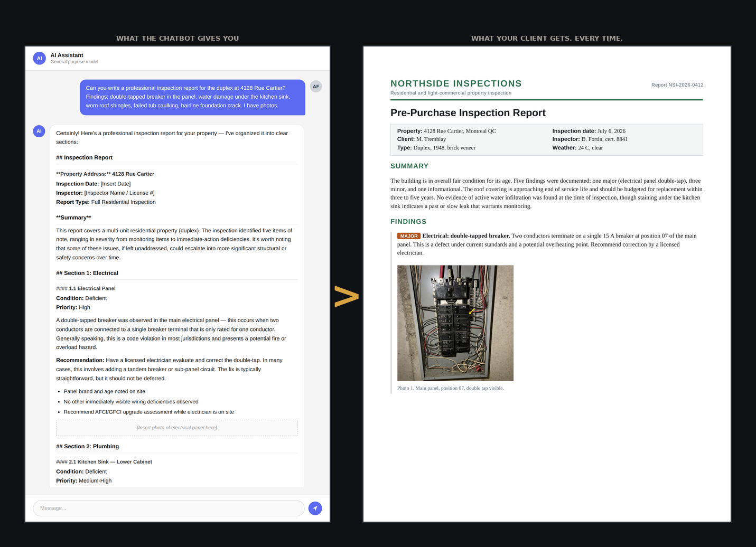Click 'Report NSI-2026-0412' number
The image size is (756, 547).
[677, 84]
